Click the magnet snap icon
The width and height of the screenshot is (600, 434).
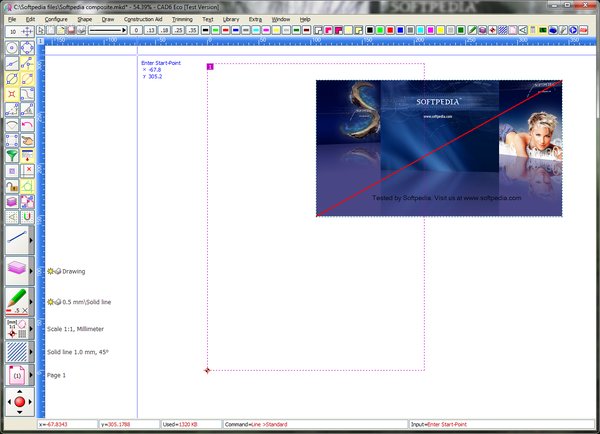pyautogui.click(x=27, y=217)
